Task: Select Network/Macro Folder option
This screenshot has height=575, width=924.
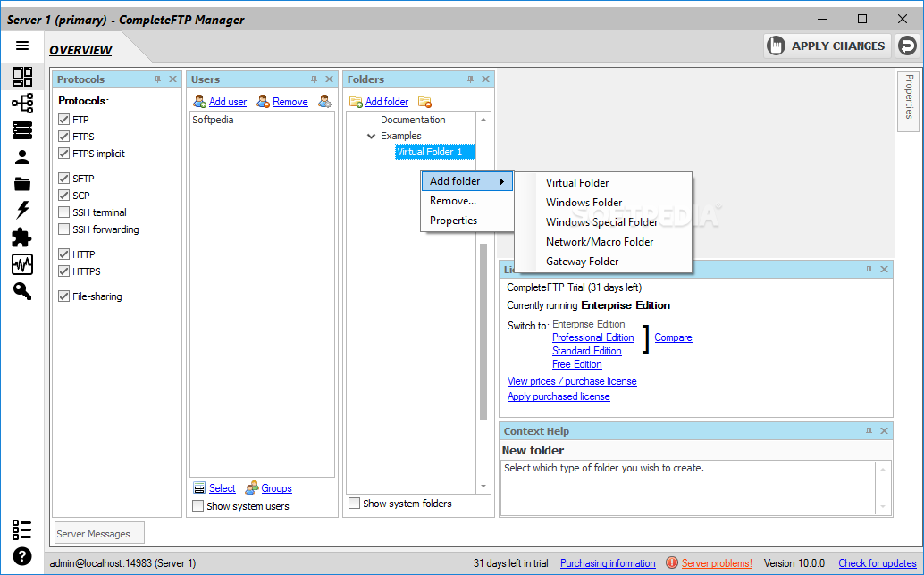Action: pos(603,242)
